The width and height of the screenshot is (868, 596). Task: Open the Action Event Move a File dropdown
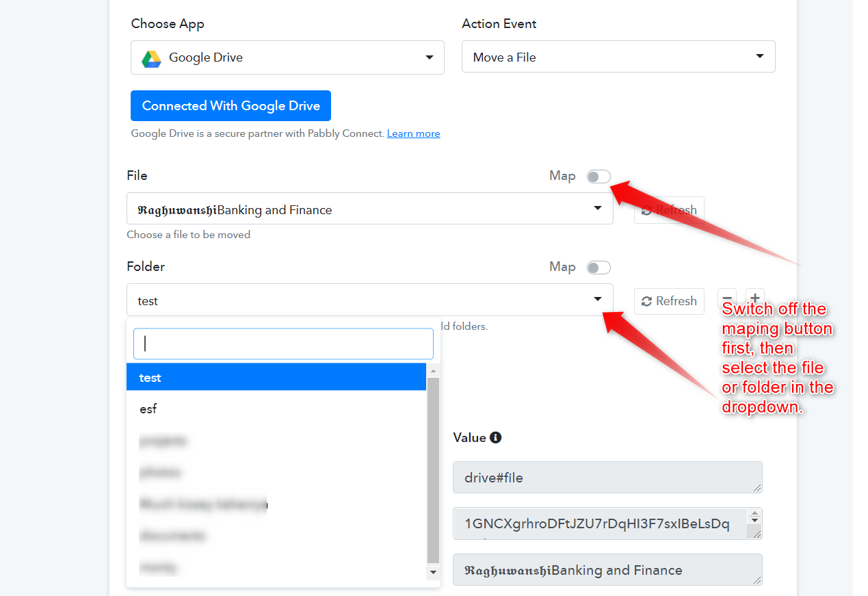[618, 57]
